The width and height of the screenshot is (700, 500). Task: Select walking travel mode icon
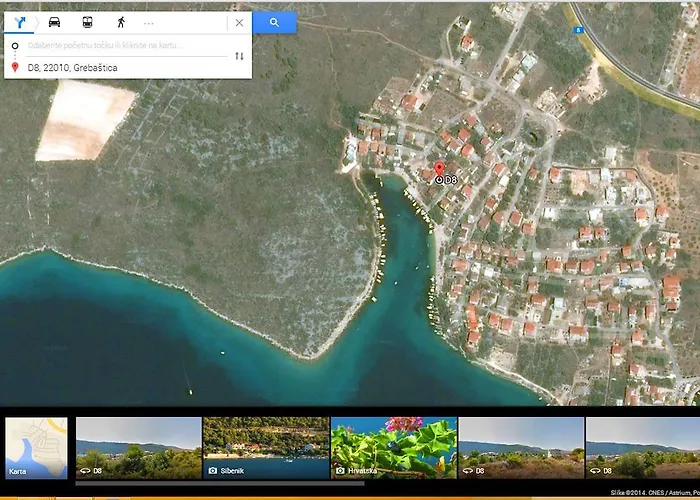pyautogui.click(x=120, y=22)
